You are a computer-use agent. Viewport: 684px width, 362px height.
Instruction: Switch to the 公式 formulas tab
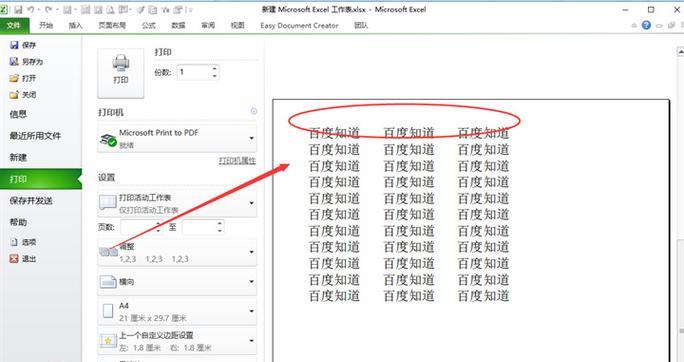pyautogui.click(x=149, y=25)
